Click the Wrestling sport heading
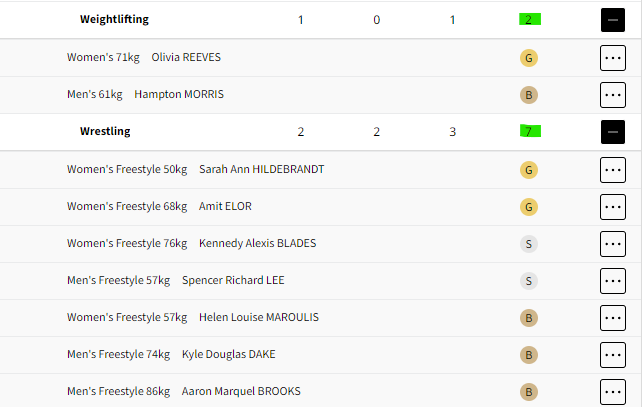Viewport: 642px width, 407px height. 105,132
